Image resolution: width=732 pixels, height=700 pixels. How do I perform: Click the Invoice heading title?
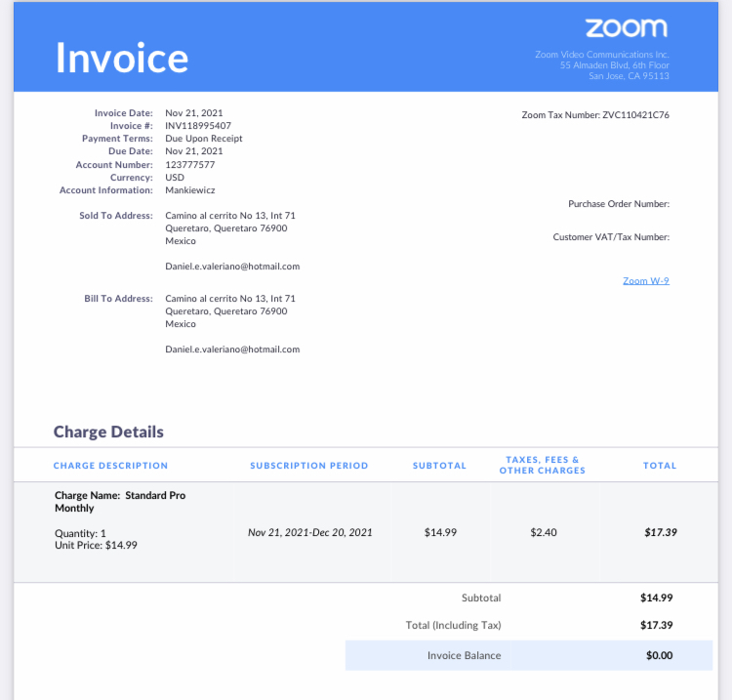pos(122,58)
